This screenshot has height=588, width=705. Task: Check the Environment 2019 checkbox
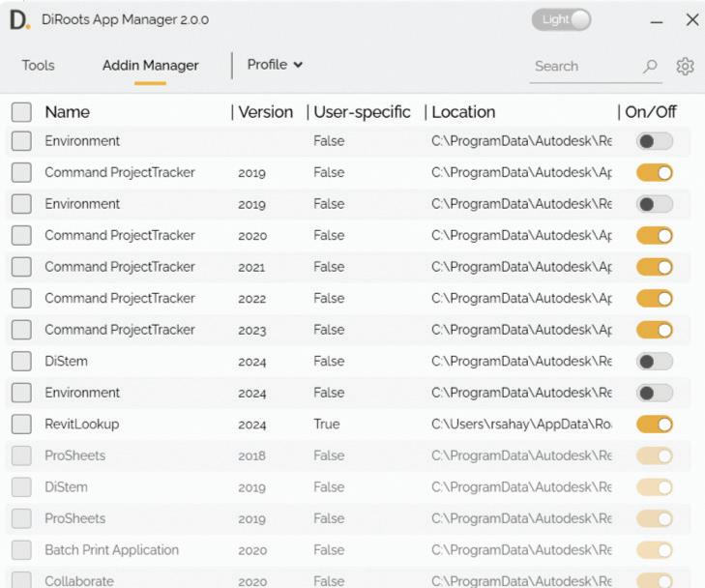pos(21,204)
